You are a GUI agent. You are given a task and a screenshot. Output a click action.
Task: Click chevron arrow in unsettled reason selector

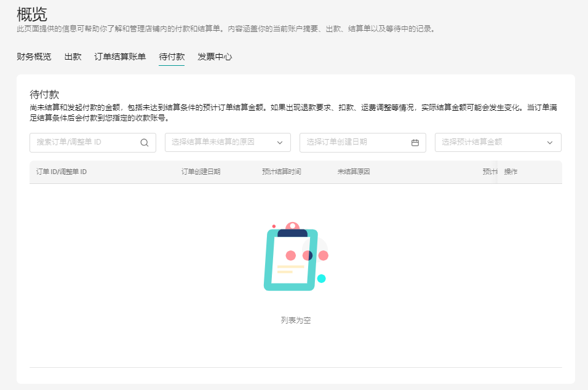pyautogui.click(x=280, y=142)
